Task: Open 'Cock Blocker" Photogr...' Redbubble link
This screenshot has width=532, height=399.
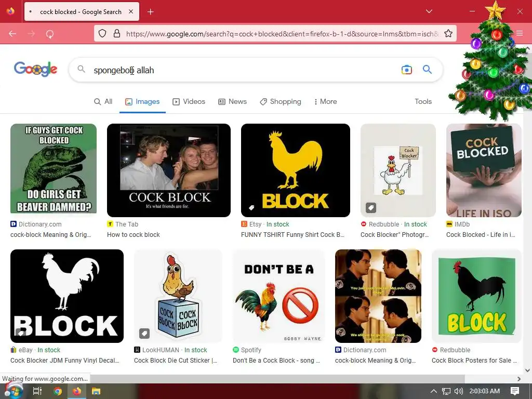Action: tap(395, 235)
